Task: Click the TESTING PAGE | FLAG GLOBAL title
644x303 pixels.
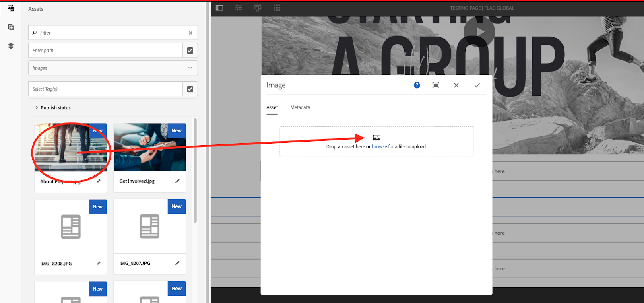Action: pos(482,8)
